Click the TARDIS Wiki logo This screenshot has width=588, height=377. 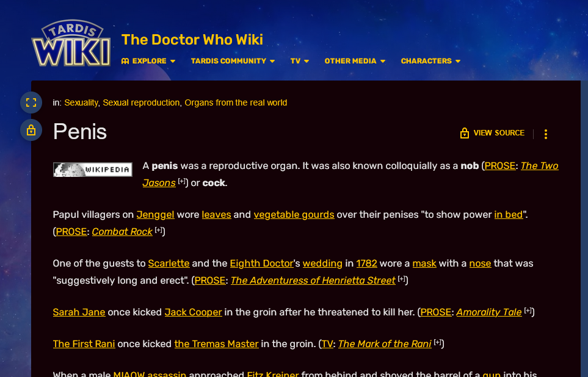71,43
